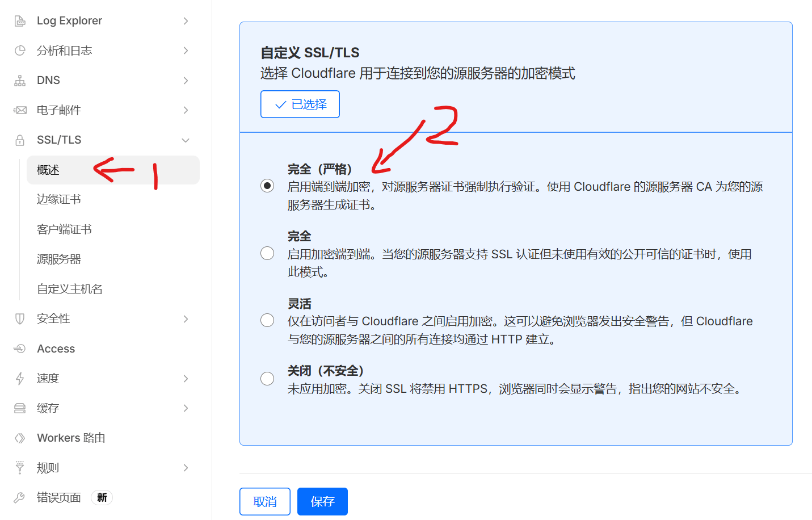Click the speed lightning bolt icon
This screenshot has height=520, width=812.
(20, 379)
